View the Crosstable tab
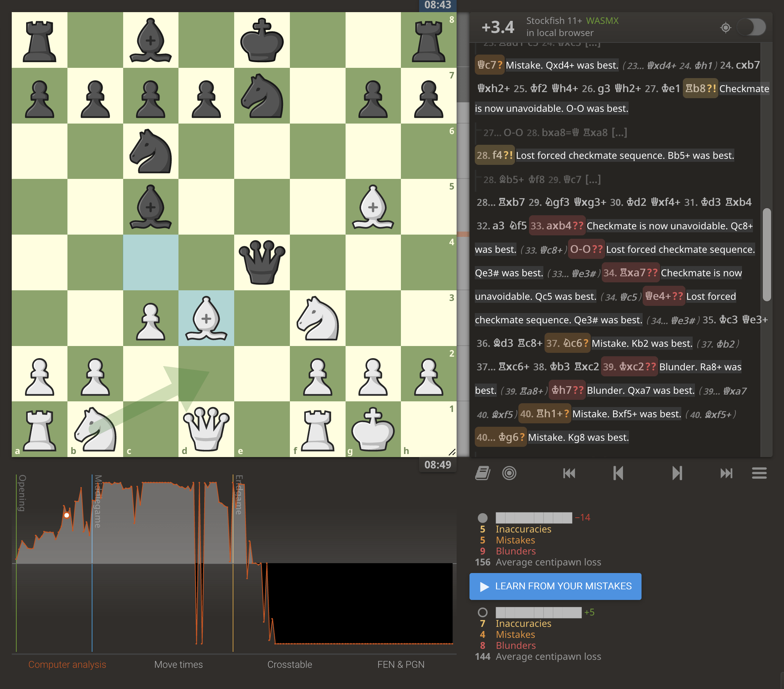The width and height of the screenshot is (784, 689). tap(290, 664)
